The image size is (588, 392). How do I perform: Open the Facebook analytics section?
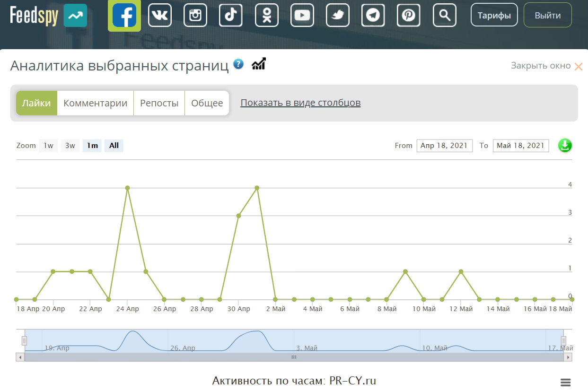click(x=124, y=15)
